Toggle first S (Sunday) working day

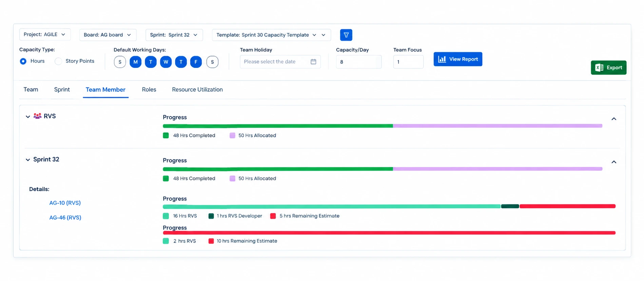point(120,62)
